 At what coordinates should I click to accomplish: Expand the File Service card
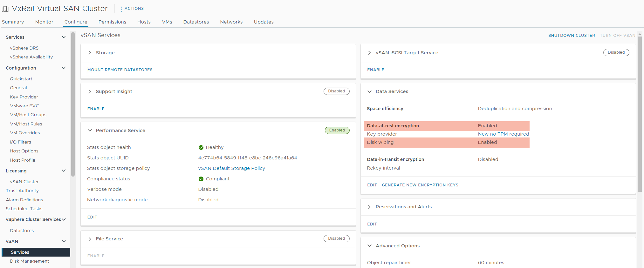pyautogui.click(x=90, y=239)
